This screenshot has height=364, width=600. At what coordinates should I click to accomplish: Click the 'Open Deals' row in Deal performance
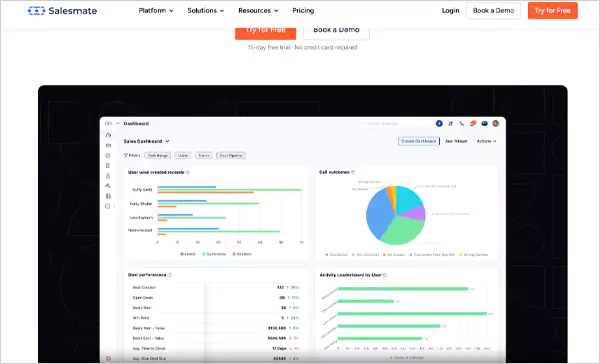[x=216, y=297]
